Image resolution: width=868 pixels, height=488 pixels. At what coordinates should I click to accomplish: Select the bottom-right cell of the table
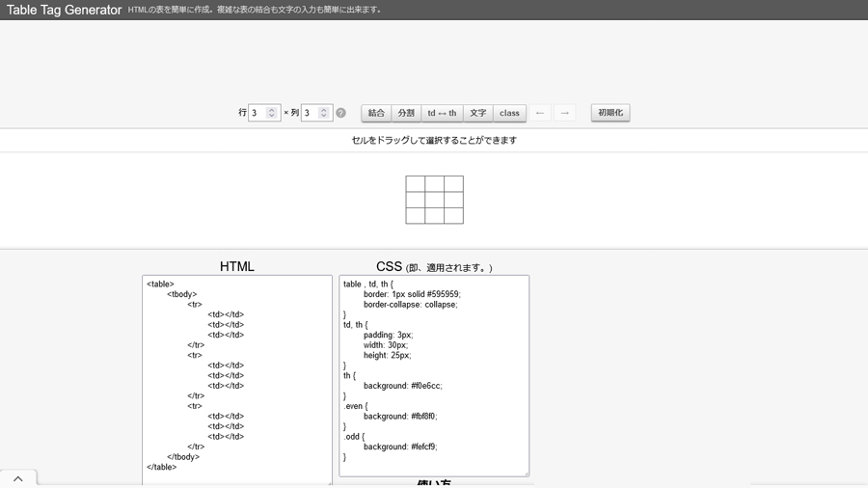point(453,215)
